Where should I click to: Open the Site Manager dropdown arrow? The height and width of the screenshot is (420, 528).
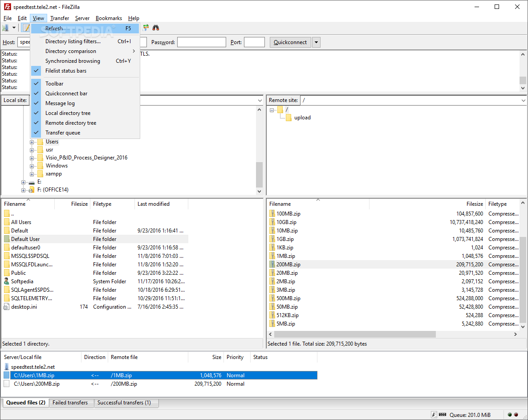tap(14, 28)
